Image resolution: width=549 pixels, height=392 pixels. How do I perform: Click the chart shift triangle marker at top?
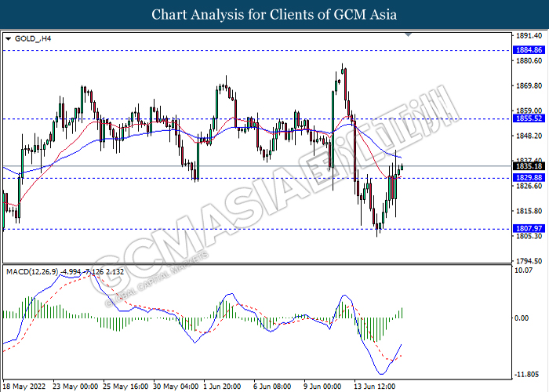[x=408, y=34]
